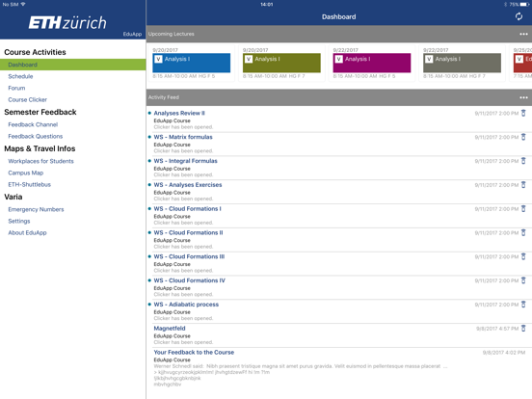Open Your Feedback to the Course entry

tap(339, 368)
